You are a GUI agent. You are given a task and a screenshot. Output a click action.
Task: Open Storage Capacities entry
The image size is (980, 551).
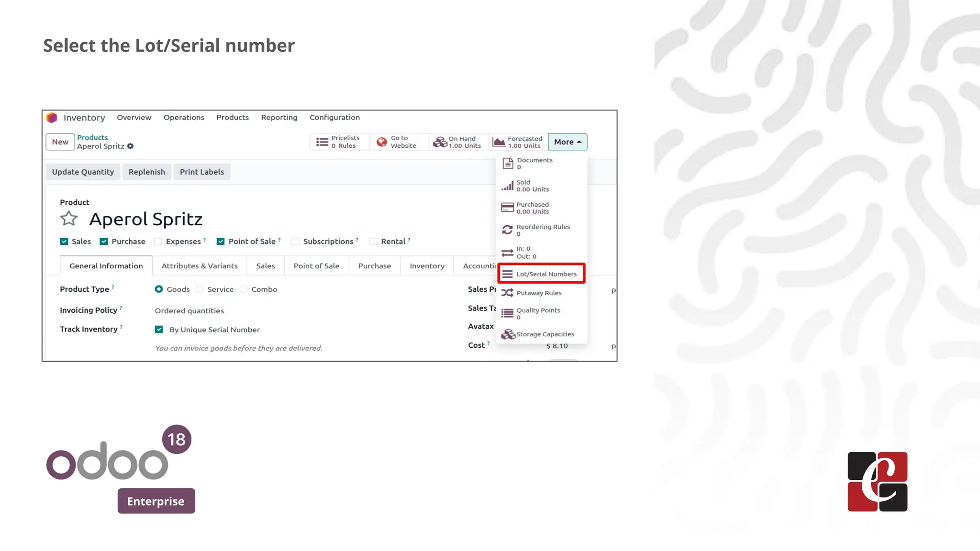pyautogui.click(x=541, y=334)
